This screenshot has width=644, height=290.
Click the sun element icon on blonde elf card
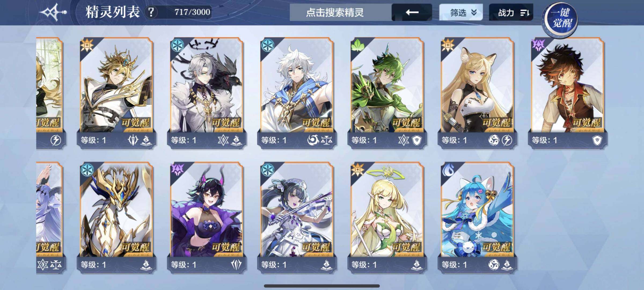click(x=358, y=170)
